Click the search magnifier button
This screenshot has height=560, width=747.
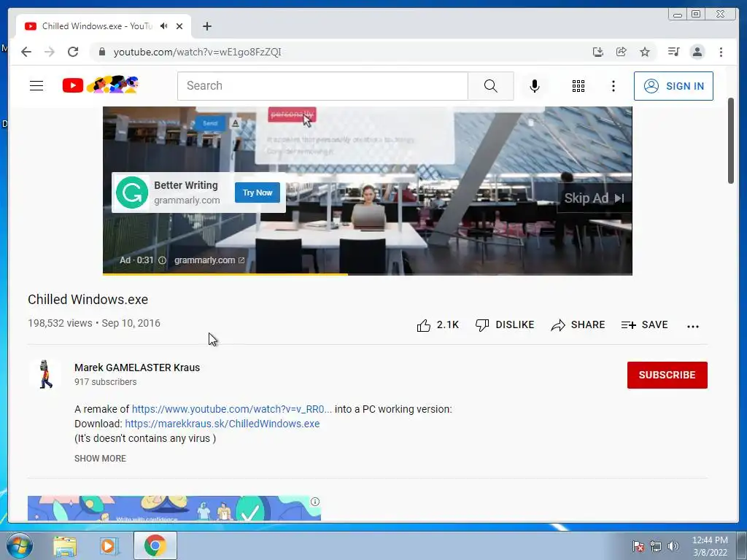point(491,86)
